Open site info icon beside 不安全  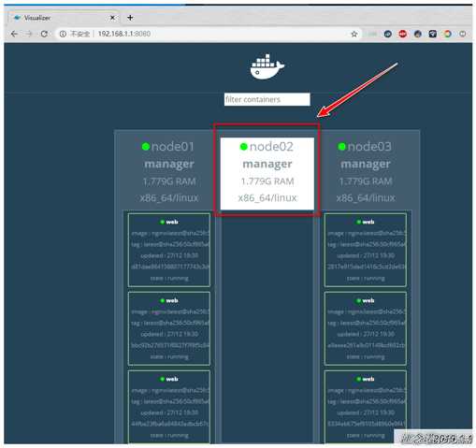tap(63, 34)
